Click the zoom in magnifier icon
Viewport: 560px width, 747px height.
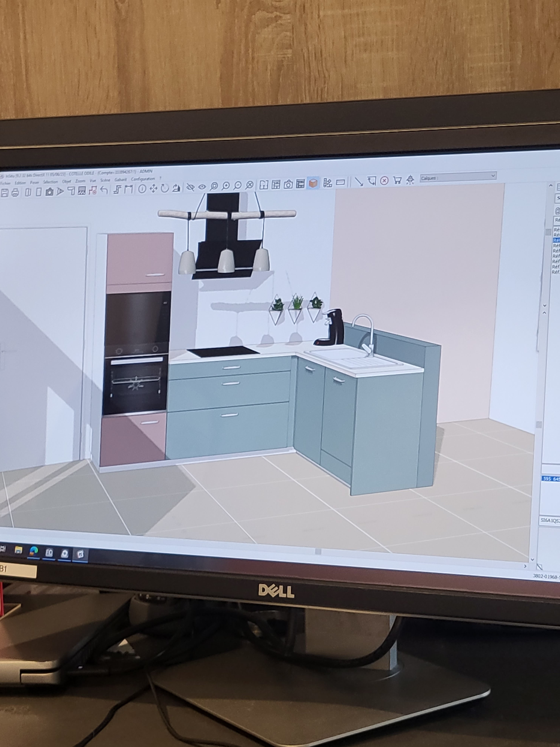click(225, 186)
